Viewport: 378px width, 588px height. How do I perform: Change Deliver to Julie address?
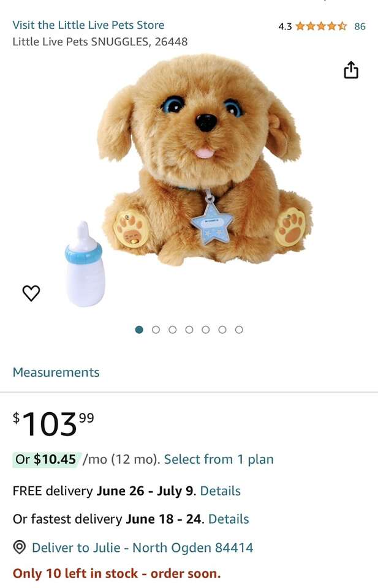point(142,548)
